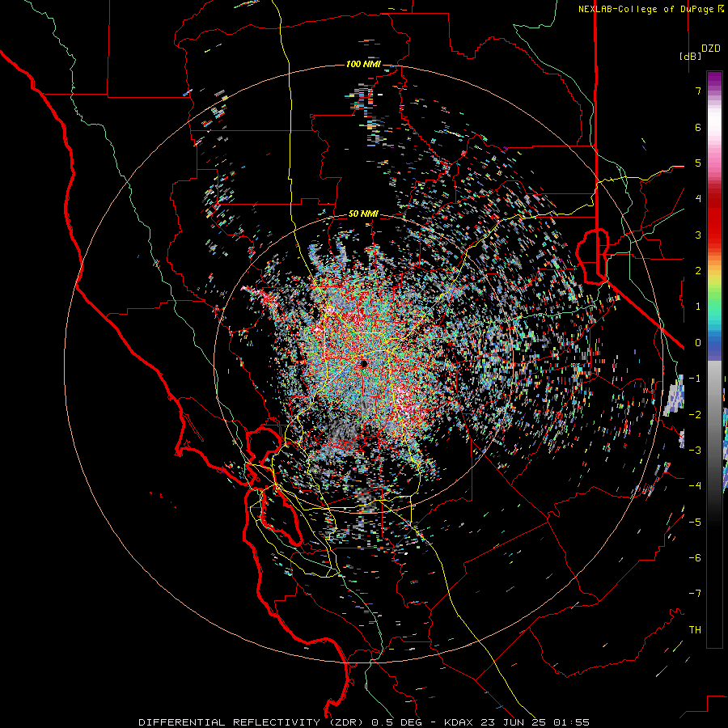Click the -4 value on color scale
Image resolution: width=728 pixels, height=728 pixels.
[x=695, y=486]
